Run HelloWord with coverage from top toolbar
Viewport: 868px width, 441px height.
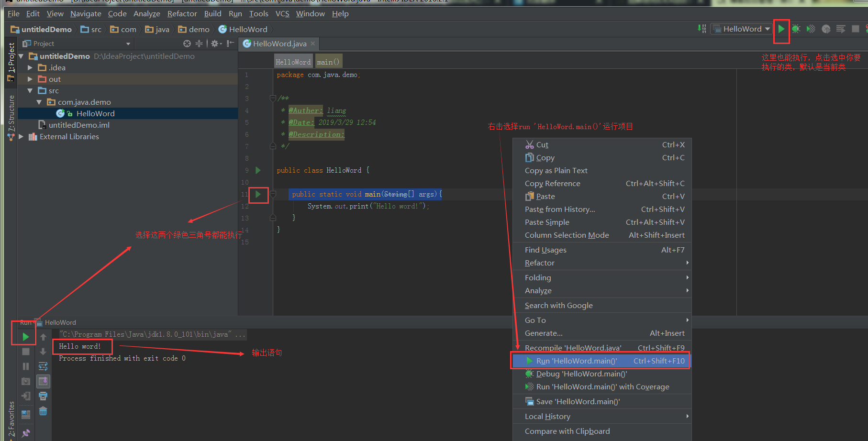tap(811, 29)
